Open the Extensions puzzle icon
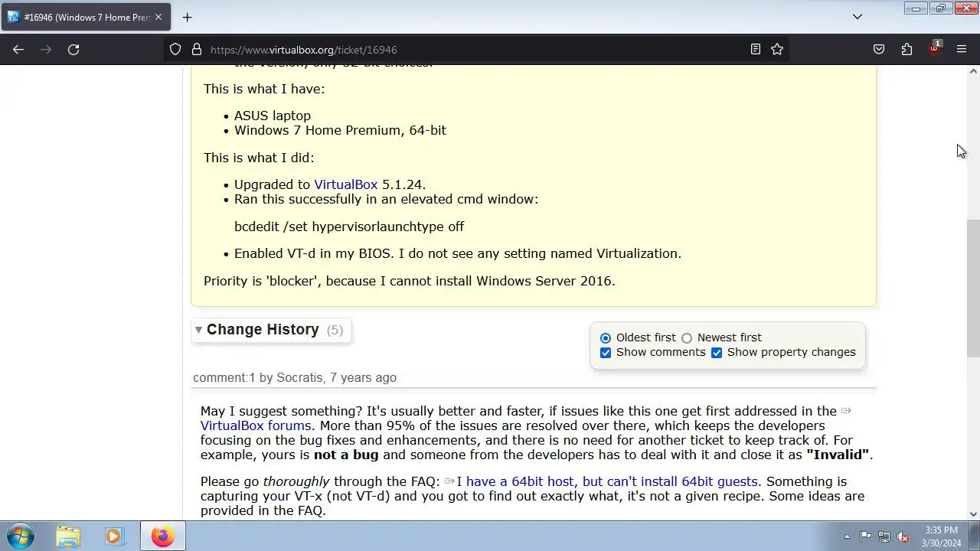 906,50
